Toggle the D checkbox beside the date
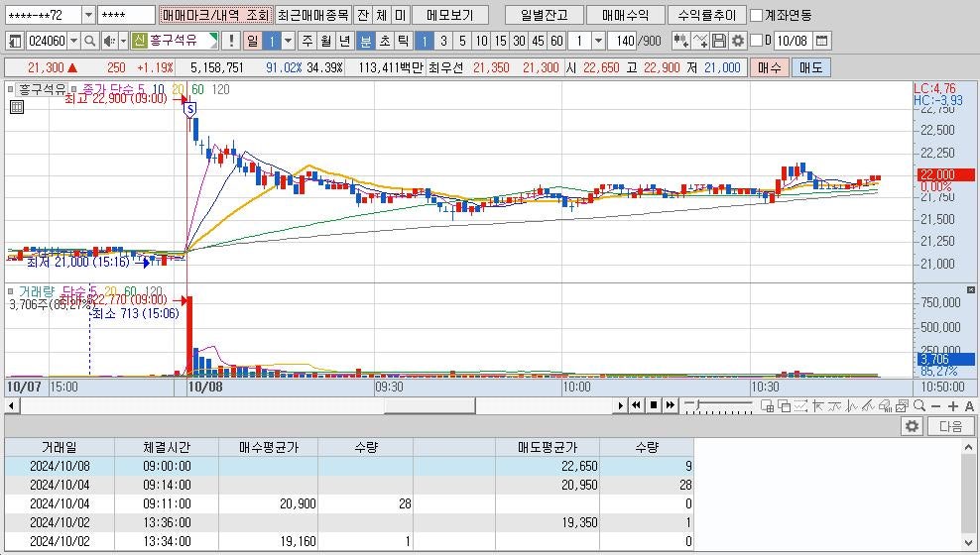The height and width of the screenshot is (555, 980). point(756,41)
